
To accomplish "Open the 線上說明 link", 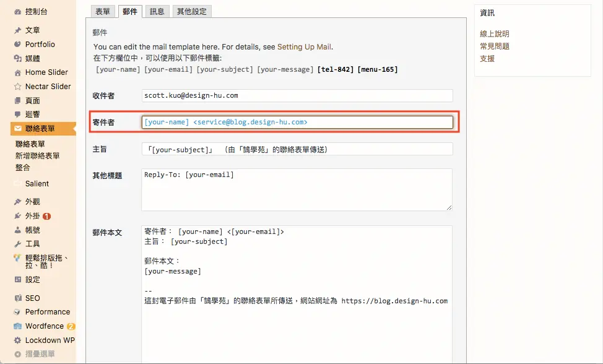I will point(494,34).
